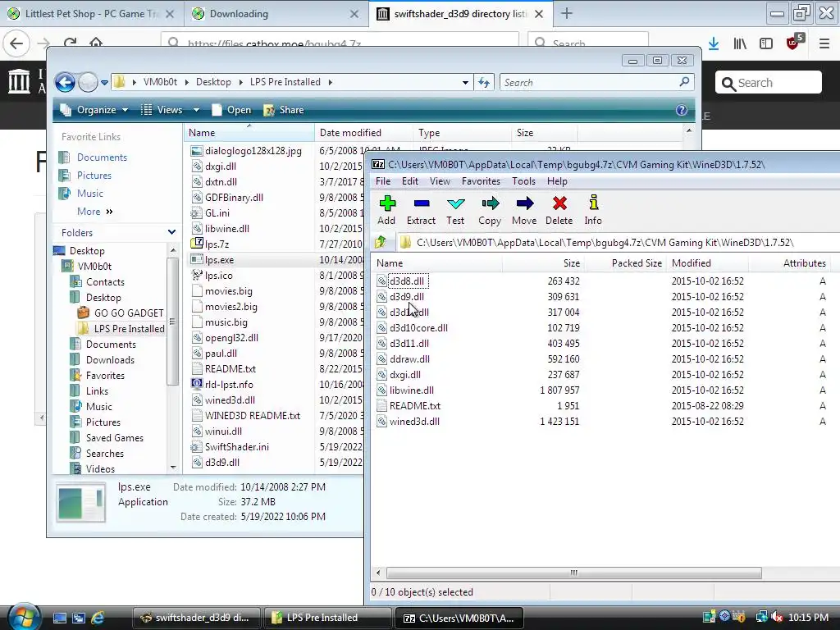Select opengl32.dll in the Explorer list
This screenshot has height=630, width=840.
231,338
